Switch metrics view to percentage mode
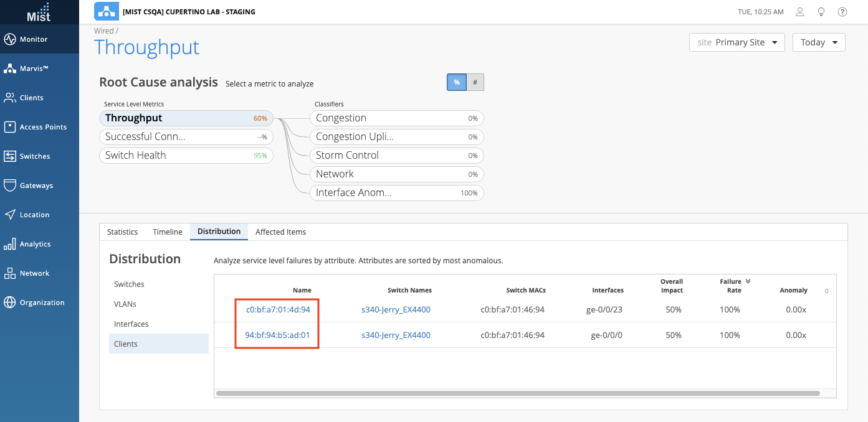 pos(457,82)
